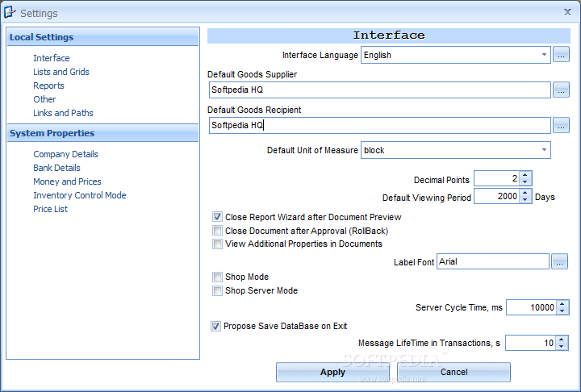Click the System Properties section header
581x392 pixels.
[102, 133]
